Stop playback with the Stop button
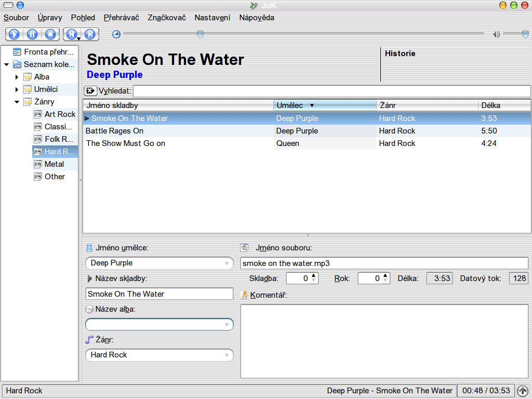The height and width of the screenshot is (399, 532). pos(50,34)
